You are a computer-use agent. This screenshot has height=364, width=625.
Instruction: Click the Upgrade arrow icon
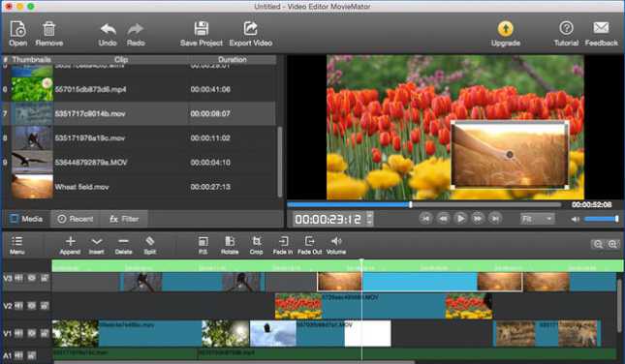(x=505, y=29)
